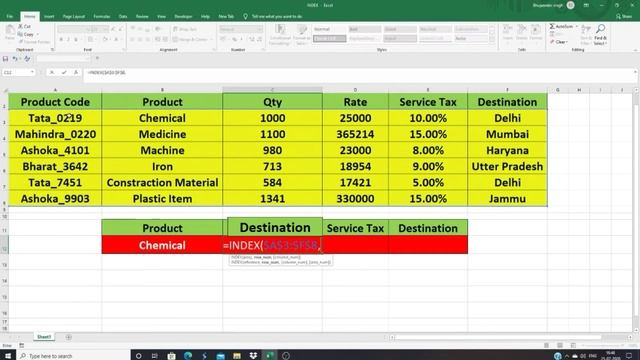Add a new sheet with plus icon
Screen dimensions: 640x360
click(69, 337)
